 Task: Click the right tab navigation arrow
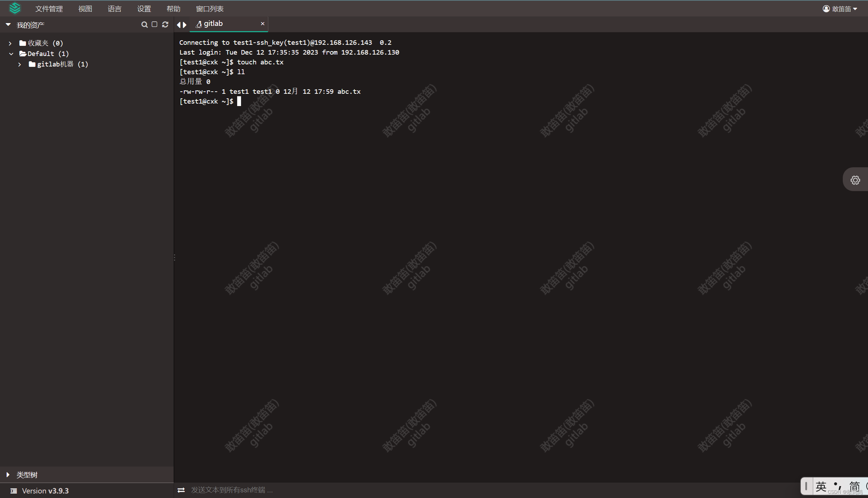click(x=185, y=25)
